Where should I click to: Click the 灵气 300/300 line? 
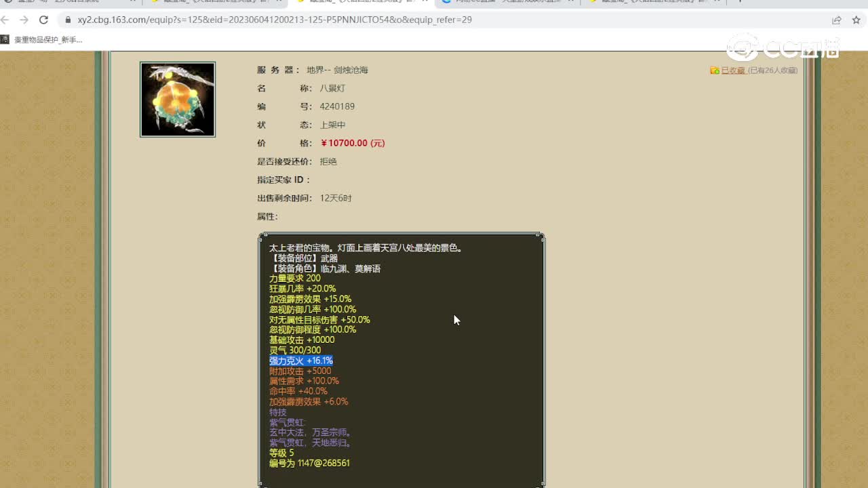pos(295,350)
